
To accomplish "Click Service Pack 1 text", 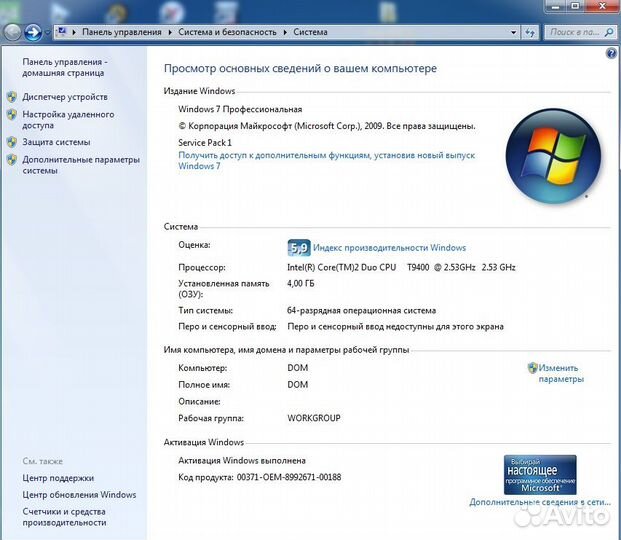I will pos(205,143).
